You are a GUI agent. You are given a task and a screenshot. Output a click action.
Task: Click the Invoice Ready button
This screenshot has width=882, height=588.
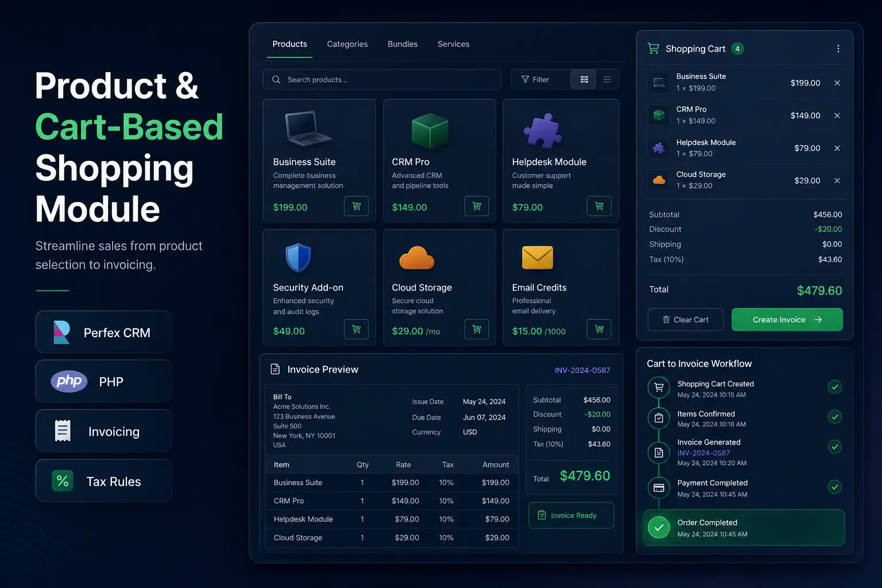coord(571,516)
